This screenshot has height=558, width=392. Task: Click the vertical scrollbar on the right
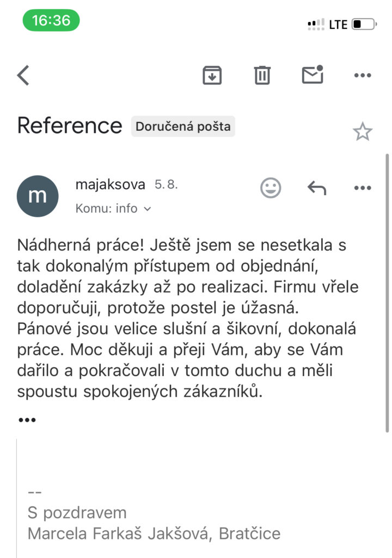387,293
